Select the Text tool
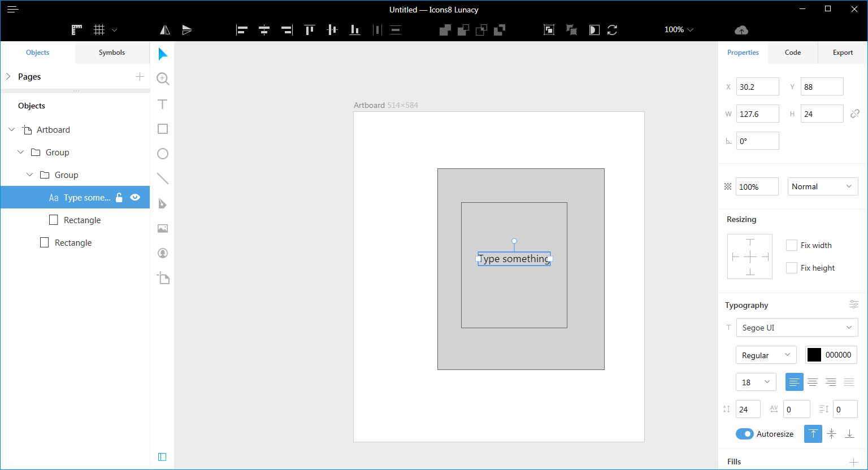Image resolution: width=868 pixels, height=470 pixels. click(163, 104)
